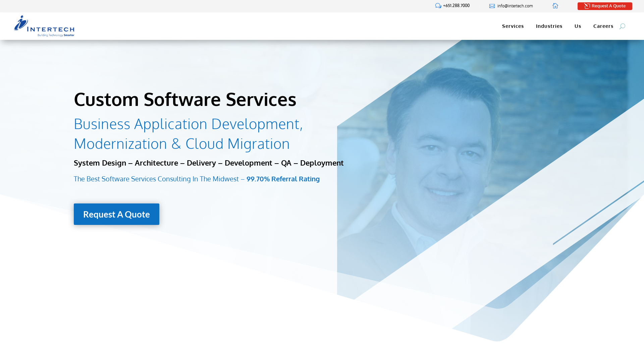Click the Custom Software Services heading

click(185, 99)
